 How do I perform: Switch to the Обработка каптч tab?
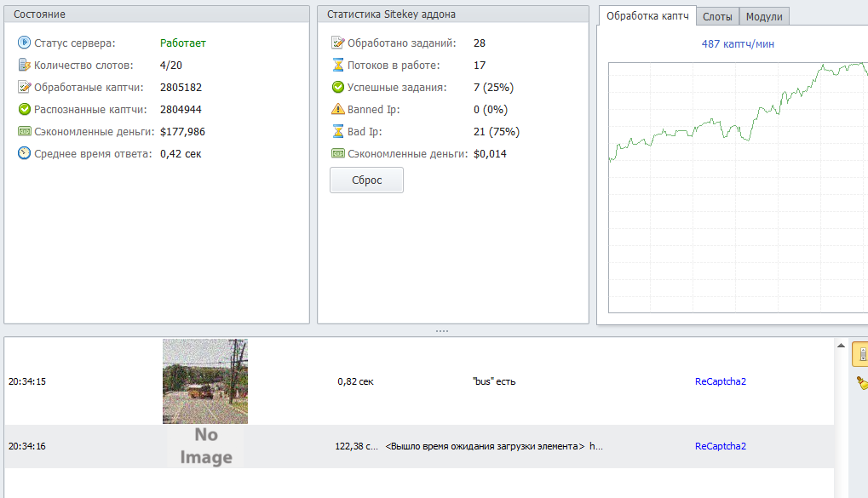click(647, 16)
